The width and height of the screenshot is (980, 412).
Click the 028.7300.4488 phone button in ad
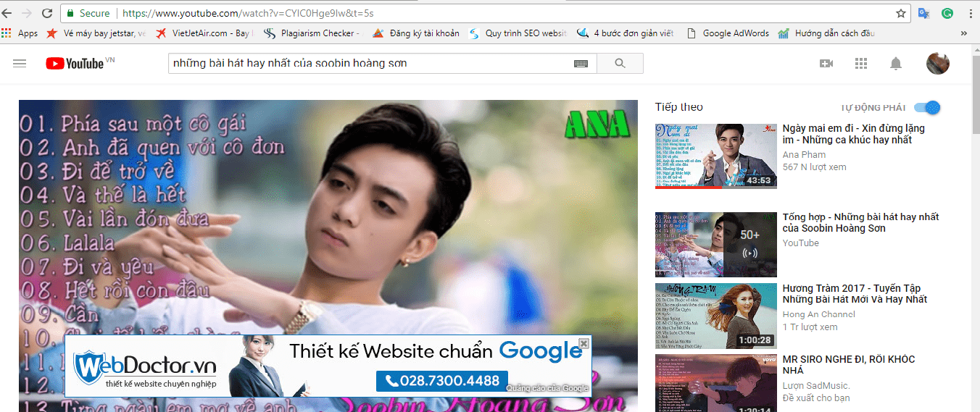click(x=442, y=381)
